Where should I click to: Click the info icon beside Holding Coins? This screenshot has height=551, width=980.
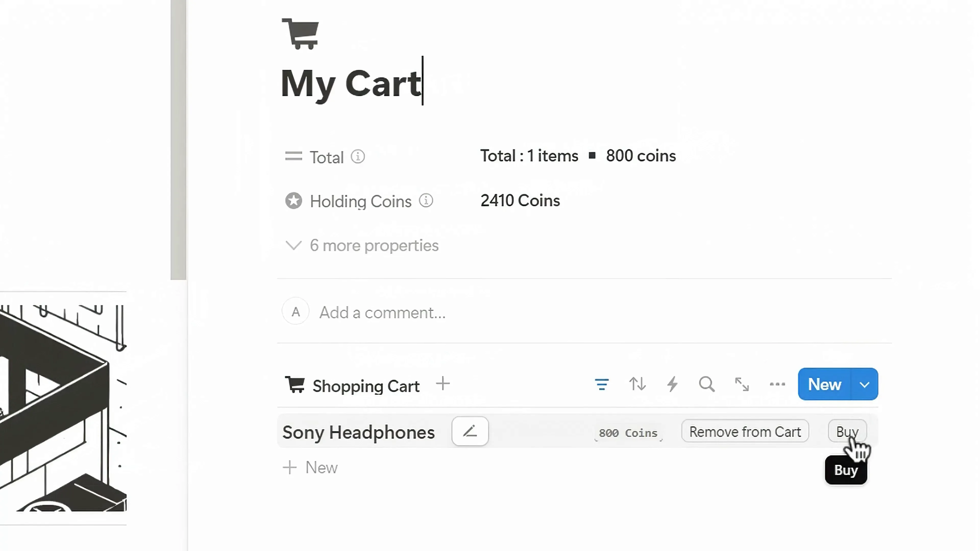coord(426,201)
